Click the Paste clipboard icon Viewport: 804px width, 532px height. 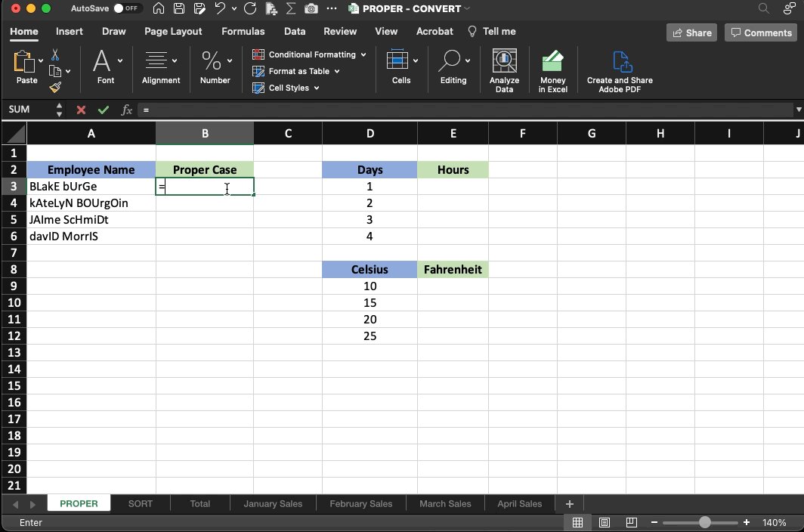(x=23, y=61)
